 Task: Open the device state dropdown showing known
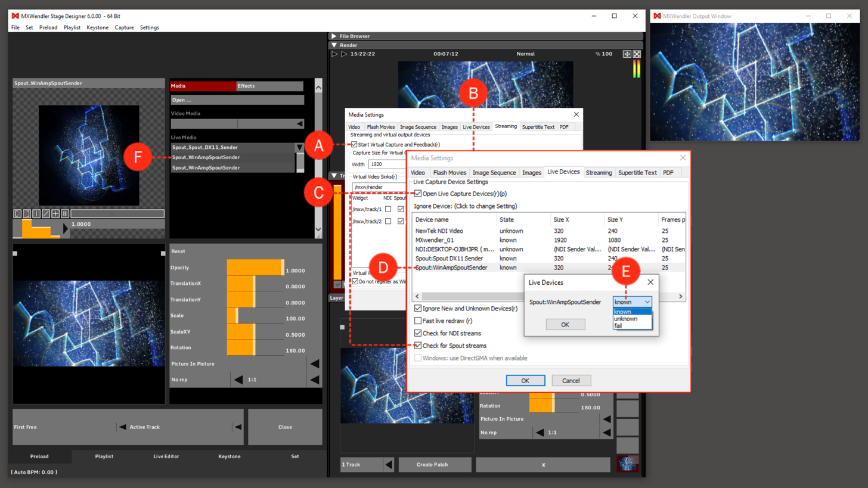tap(632, 302)
